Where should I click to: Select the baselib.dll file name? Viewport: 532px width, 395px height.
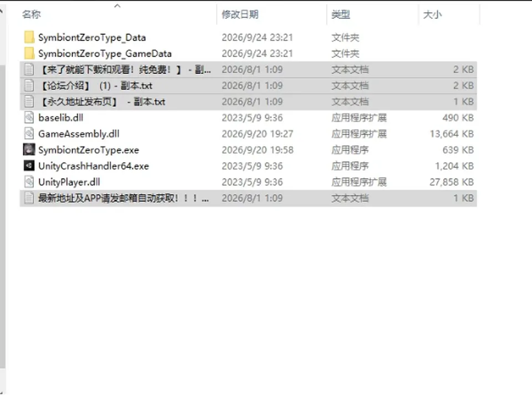click(x=61, y=118)
